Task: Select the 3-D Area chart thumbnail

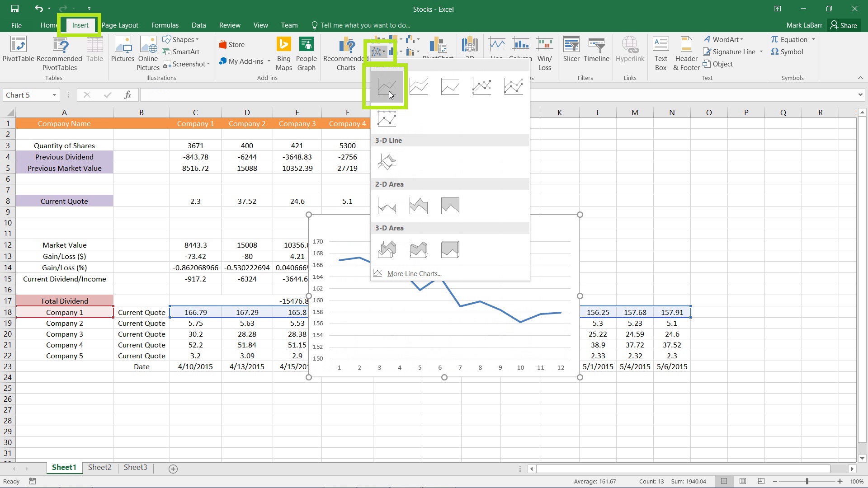Action: coord(387,249)
